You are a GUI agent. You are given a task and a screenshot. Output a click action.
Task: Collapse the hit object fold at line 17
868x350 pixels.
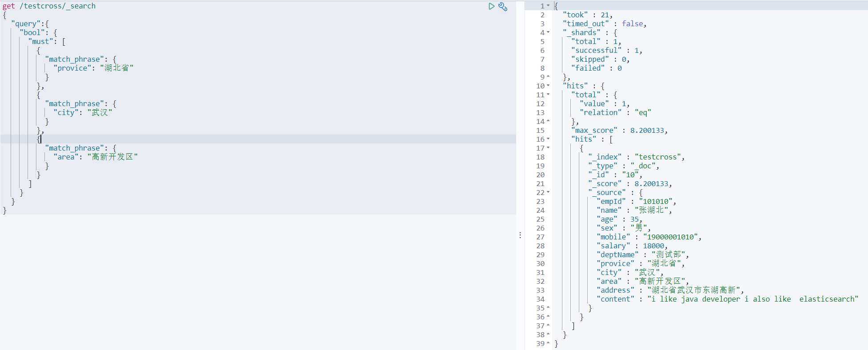pyautogui.click(x=548, y=148)
